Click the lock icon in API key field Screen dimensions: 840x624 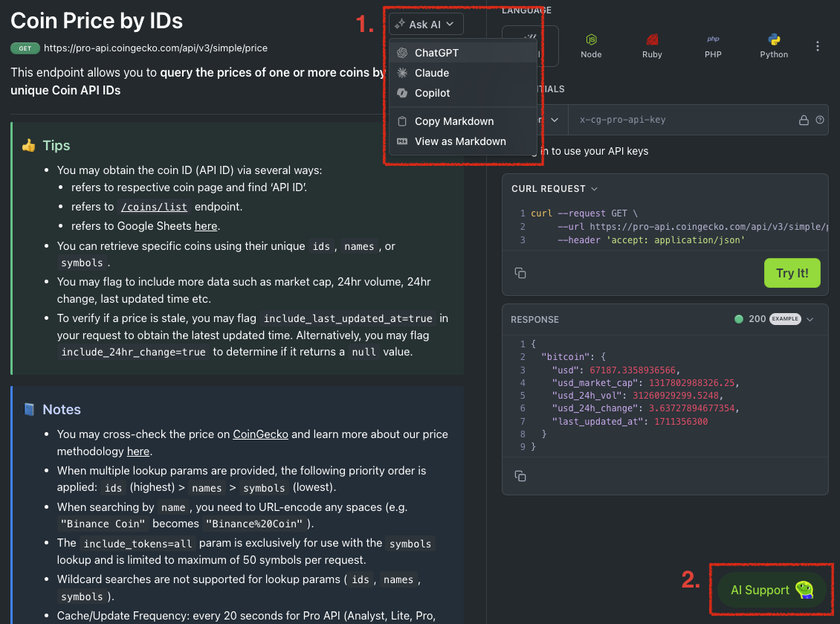pyautogui.click(x=804, y=120)
